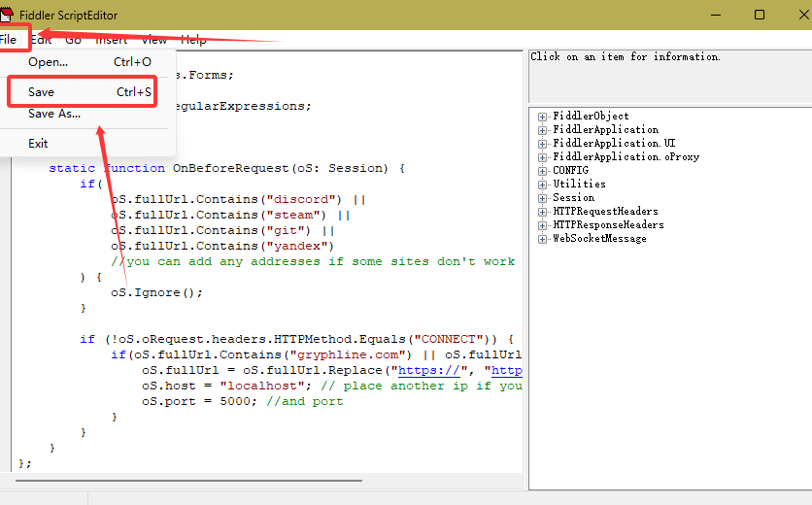Select HTTPResponseHeaders tree item
This screenshot has width=812, height=505.
click(608, 225)
